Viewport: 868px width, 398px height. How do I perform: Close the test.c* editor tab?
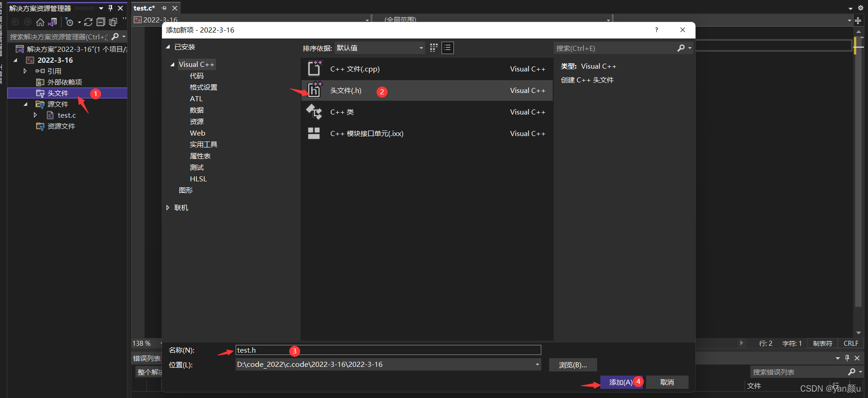(175, 8)
